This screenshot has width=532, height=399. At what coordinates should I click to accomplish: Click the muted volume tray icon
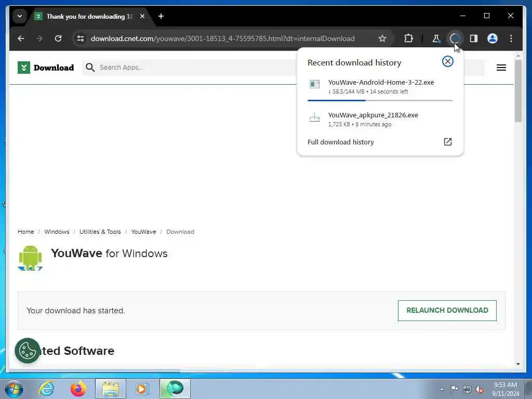(x=480, y=389)
